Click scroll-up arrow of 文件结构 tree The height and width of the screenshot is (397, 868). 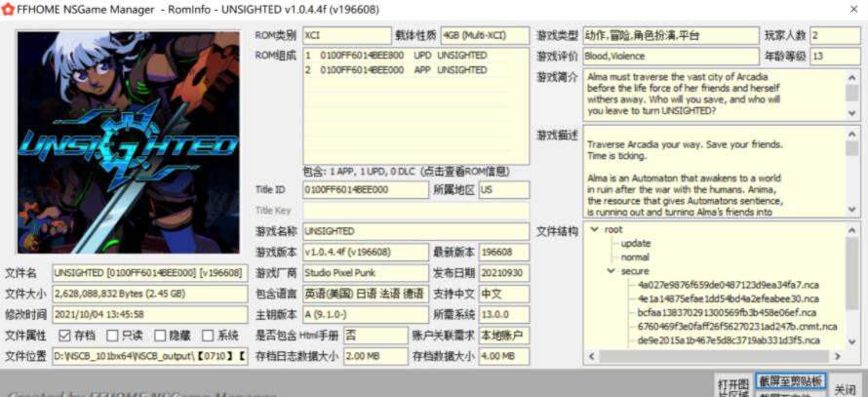tap(852, 229)
